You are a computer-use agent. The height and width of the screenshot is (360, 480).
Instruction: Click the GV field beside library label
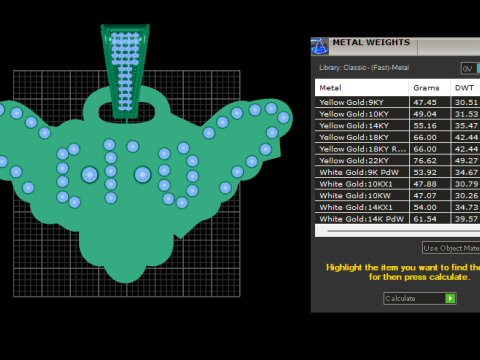click(470, 68)
